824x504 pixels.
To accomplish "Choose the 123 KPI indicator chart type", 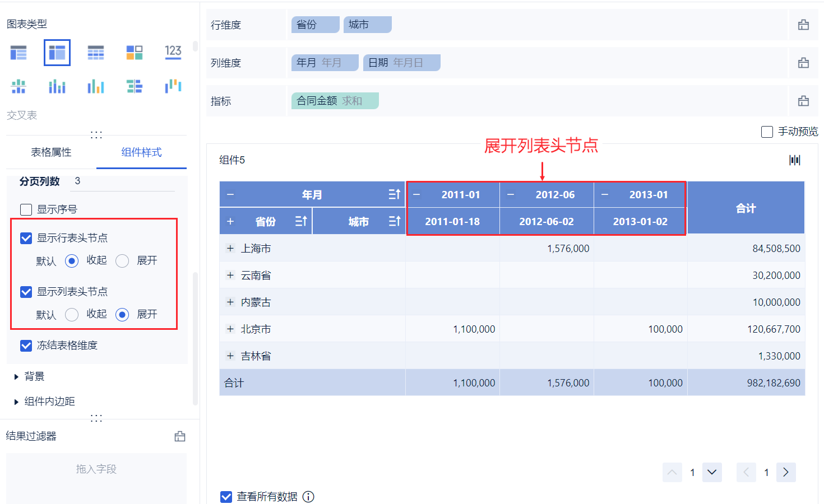I will (173, 53).
